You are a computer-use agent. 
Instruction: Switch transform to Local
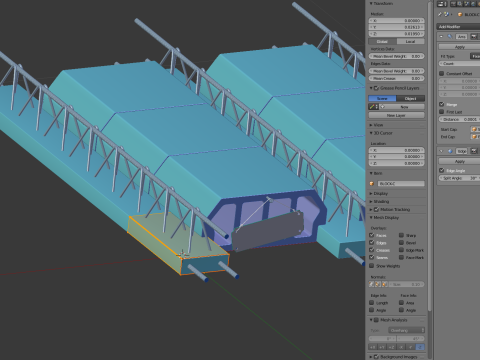[411, 41]
